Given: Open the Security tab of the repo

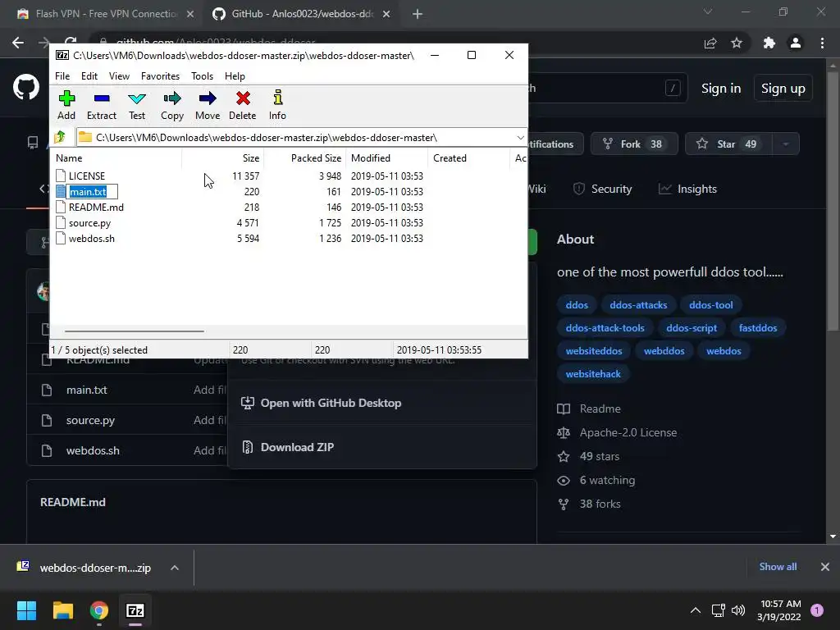Looking at the screenshot, I should [x=603, y=189].
